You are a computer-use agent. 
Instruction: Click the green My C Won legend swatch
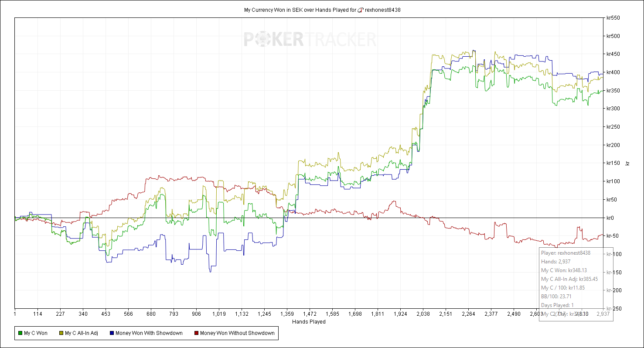(x=20, y=333)
